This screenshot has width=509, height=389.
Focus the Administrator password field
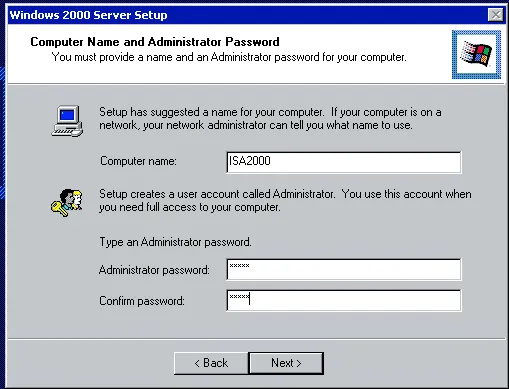[x=344, y=269]
